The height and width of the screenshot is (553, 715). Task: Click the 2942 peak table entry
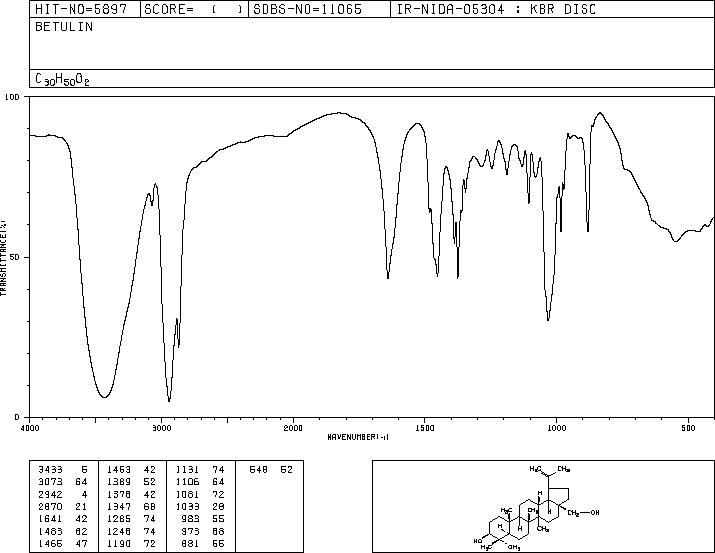(x=62, y=494)
